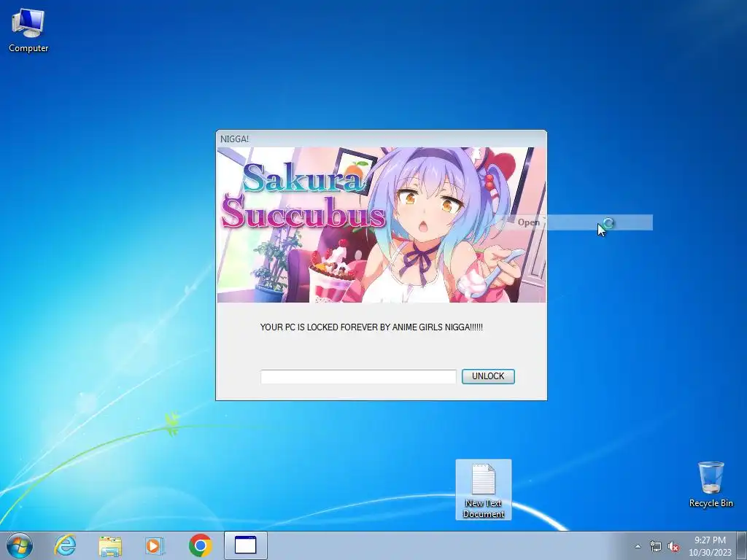Click the muted volume tray icon

click(x=673, y=546)
